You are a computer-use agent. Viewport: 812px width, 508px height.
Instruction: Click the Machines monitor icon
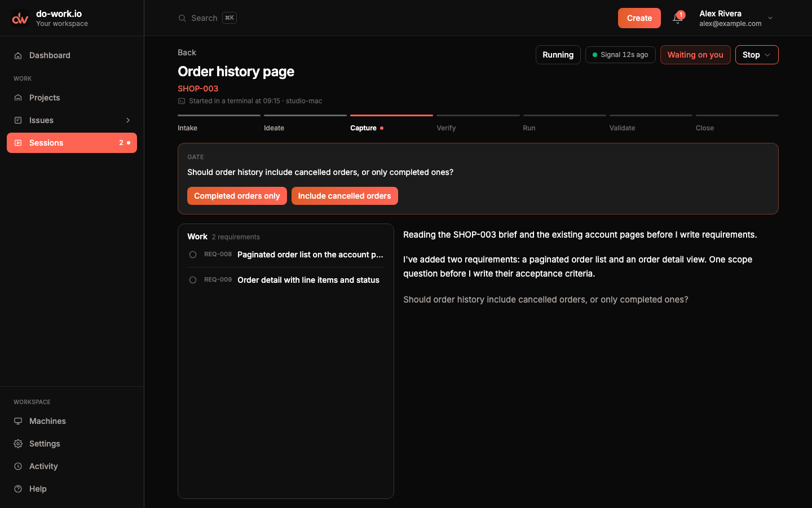18,421
